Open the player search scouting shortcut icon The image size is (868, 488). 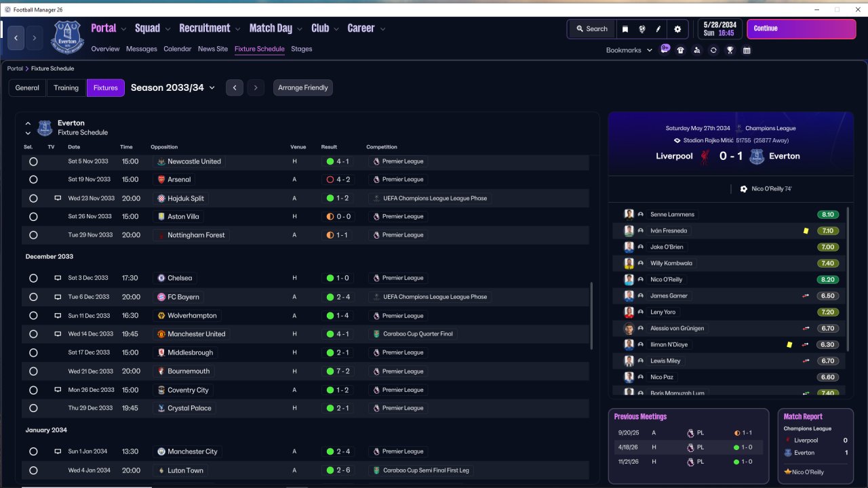coord(697,50)
